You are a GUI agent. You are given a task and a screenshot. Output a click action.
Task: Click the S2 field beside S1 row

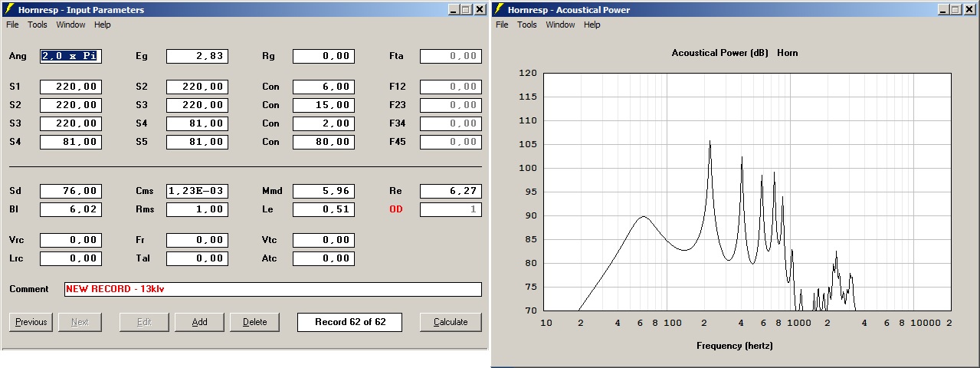pos(197,87)
